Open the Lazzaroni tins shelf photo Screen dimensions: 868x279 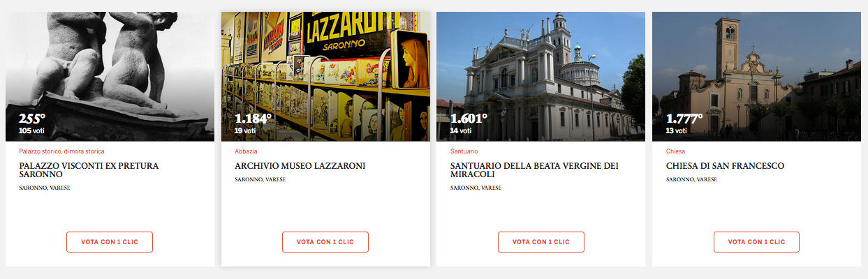tap(325, 76)
